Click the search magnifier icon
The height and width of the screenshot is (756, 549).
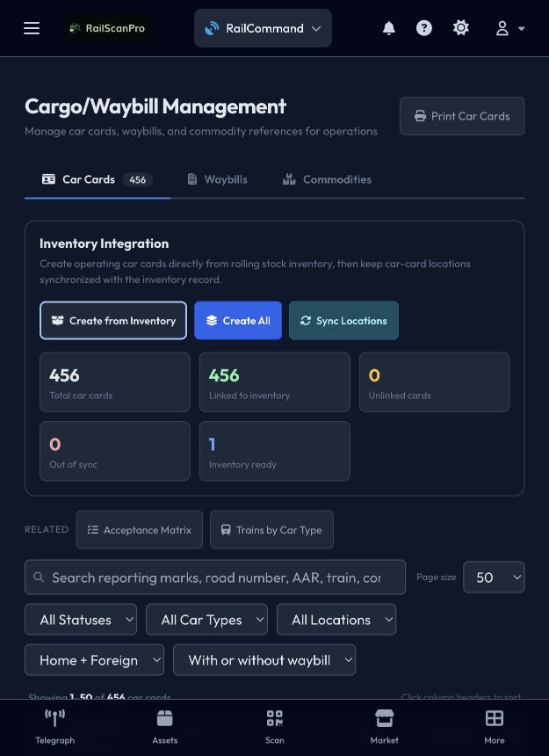tap(39, 577)
